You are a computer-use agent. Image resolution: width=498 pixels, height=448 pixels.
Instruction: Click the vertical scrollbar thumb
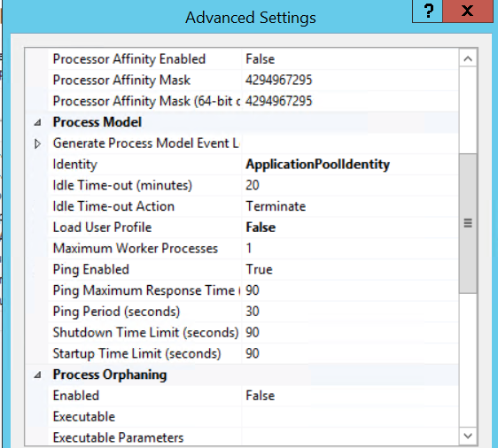[x=468, y=223]
